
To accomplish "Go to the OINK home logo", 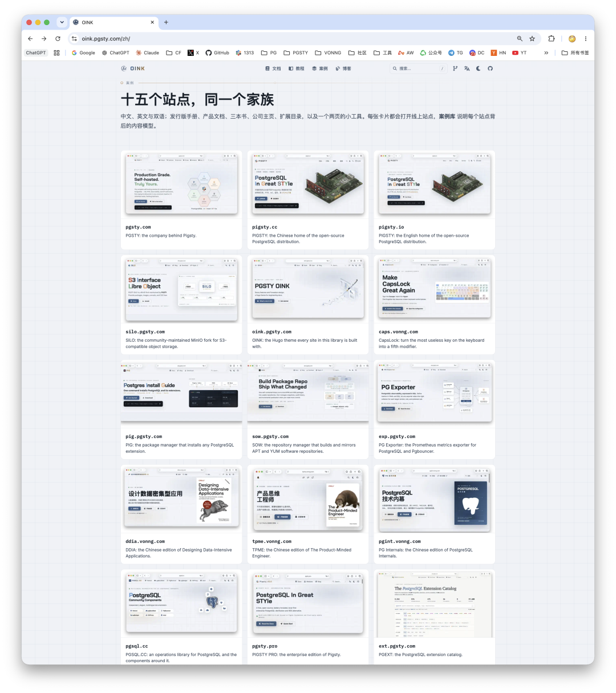I will point(133,68).
